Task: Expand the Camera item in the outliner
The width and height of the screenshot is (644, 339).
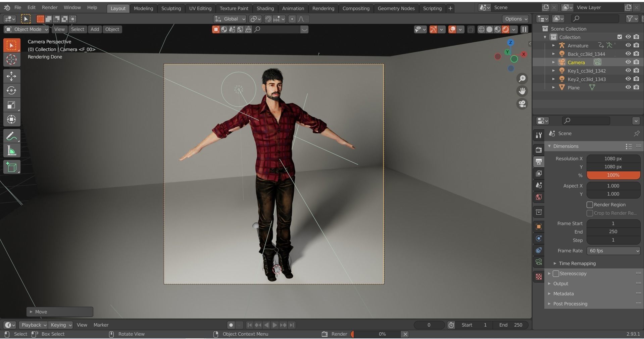Action: (x=553, y=62)
